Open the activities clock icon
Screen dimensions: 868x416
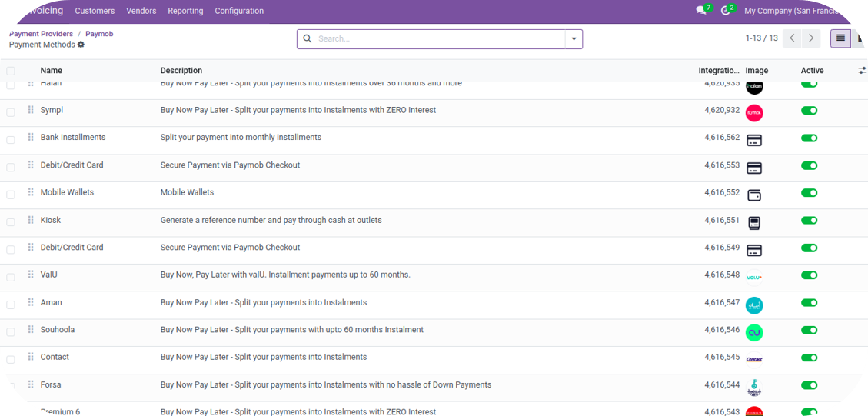726,11
